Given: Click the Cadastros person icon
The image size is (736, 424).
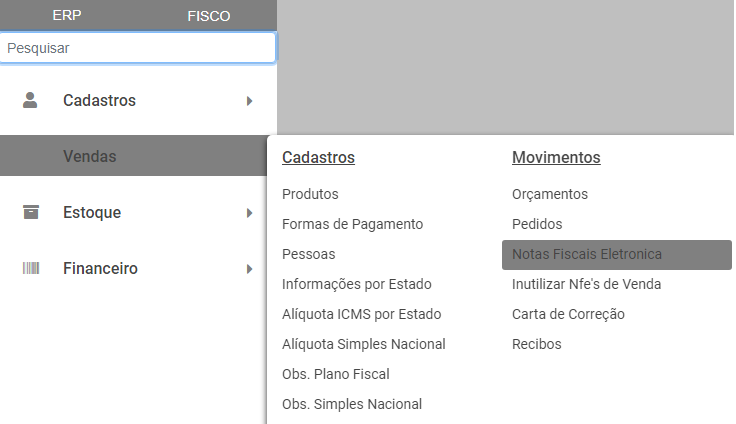Looking at the screenshot, I should (x=30, y=100).
